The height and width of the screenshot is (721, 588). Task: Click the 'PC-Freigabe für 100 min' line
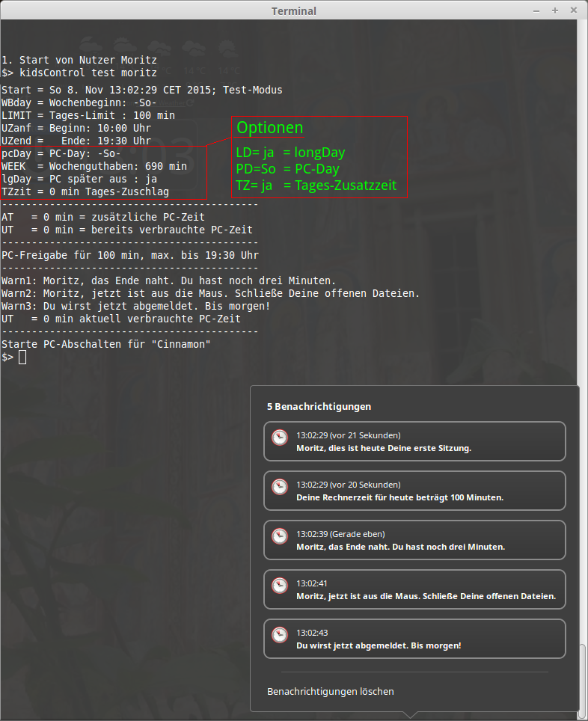coord(129,255)
